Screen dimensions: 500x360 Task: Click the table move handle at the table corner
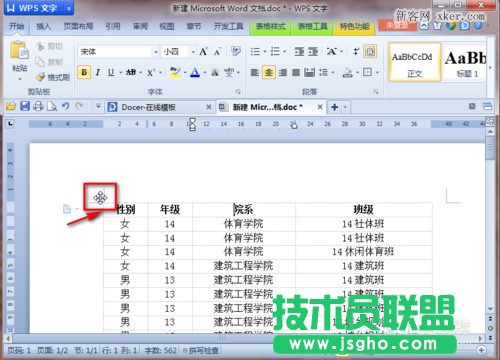(100, 198)
